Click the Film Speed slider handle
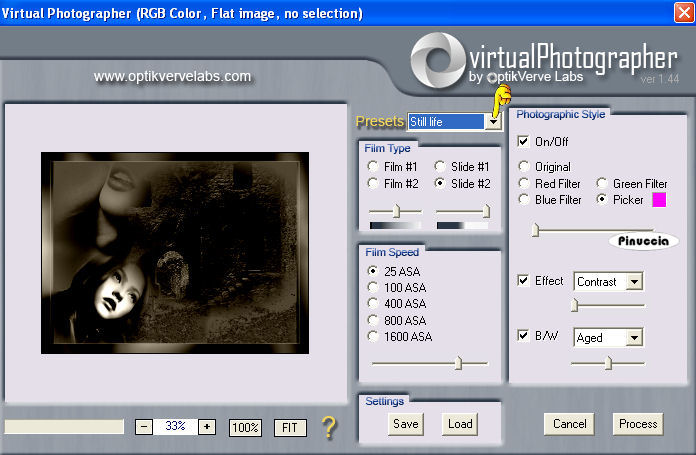This screenshot has height=455, width=696. (x=459, y=363)
